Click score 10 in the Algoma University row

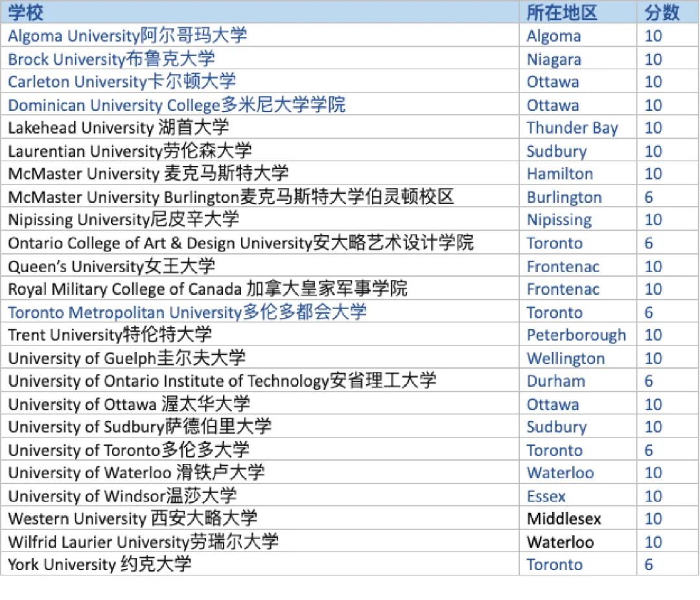point(653,36)
